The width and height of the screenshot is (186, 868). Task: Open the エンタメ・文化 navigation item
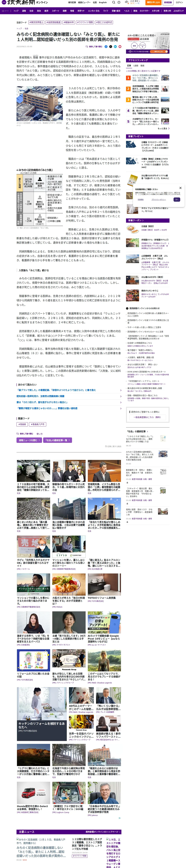(94, 11)
